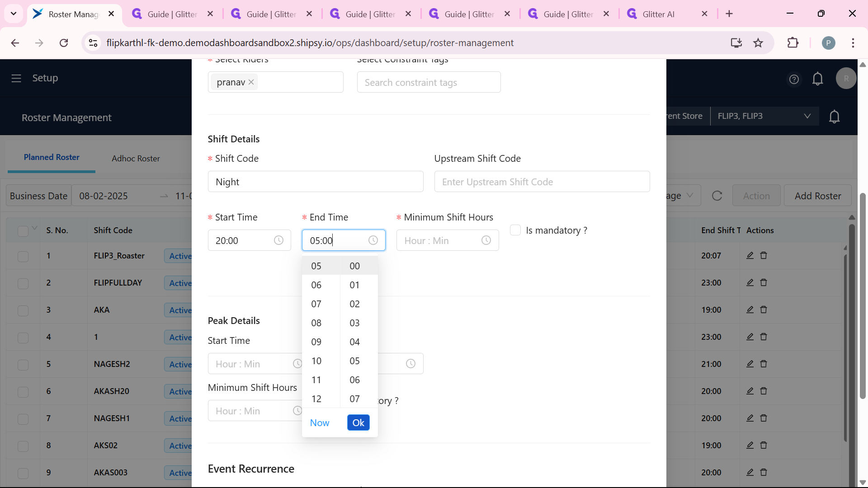Edit the AKS02 roster row
The image size is (868, 488).
(750, 445)
